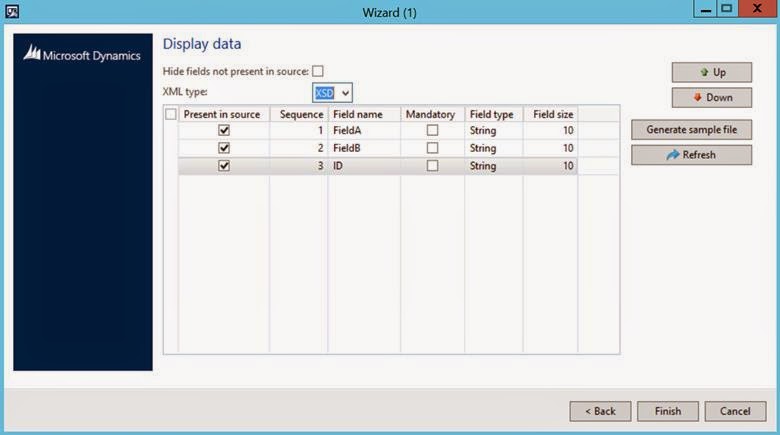
Task: Click sequence number 3 cell
Action: (x=298, y=166)
